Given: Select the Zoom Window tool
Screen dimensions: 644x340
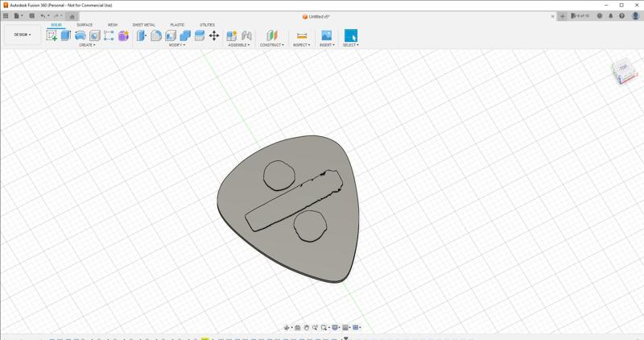Looking at the screenshot, I should tap(315, 328).
